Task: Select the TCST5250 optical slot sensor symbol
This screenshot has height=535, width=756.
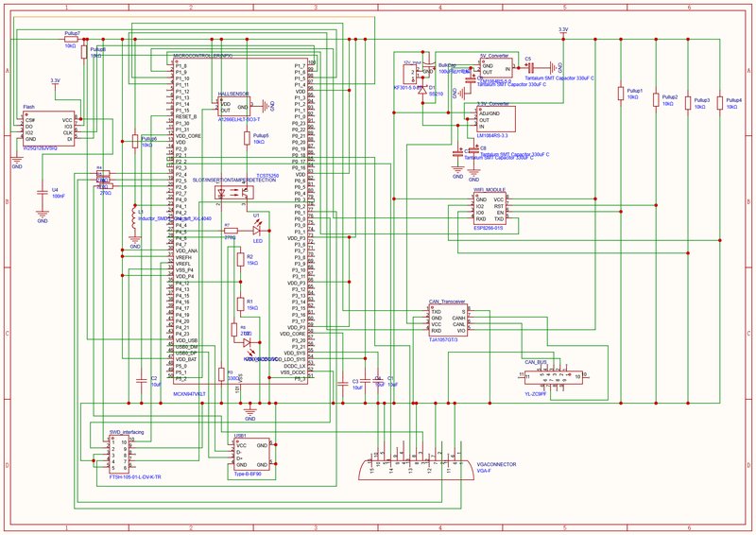Action: (x=233, y=193)
